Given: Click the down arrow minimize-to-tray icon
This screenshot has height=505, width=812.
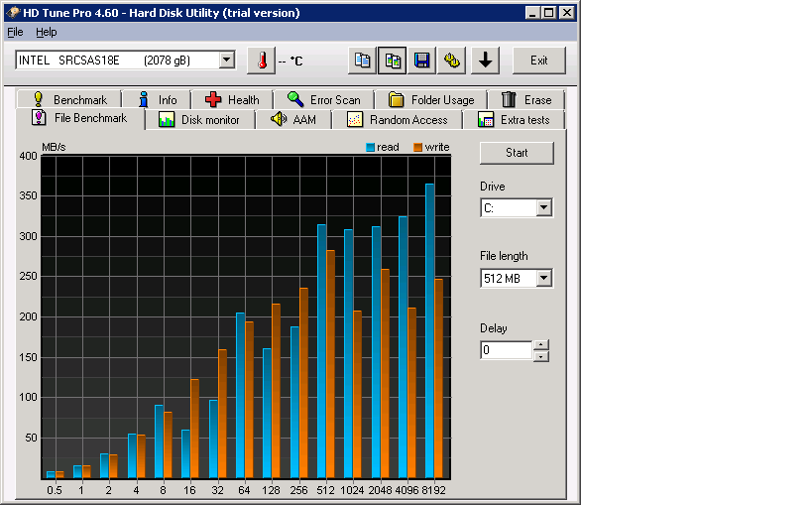Looking at the screenshot, I should click(x=485, y=61).
